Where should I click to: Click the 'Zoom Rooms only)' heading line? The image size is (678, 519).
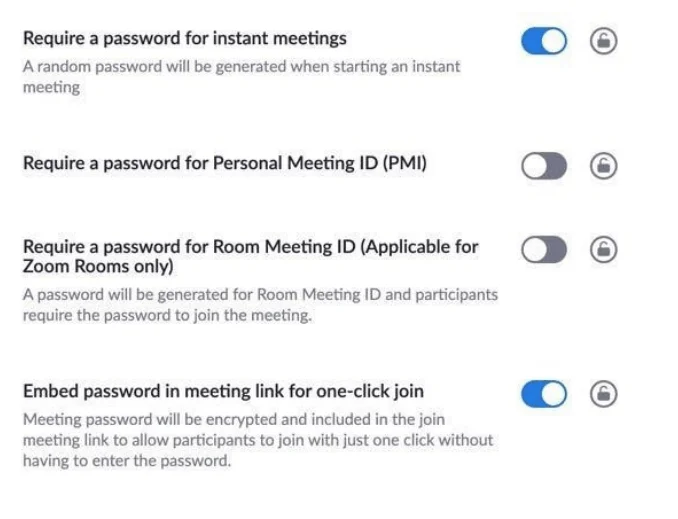pos(98,268)
